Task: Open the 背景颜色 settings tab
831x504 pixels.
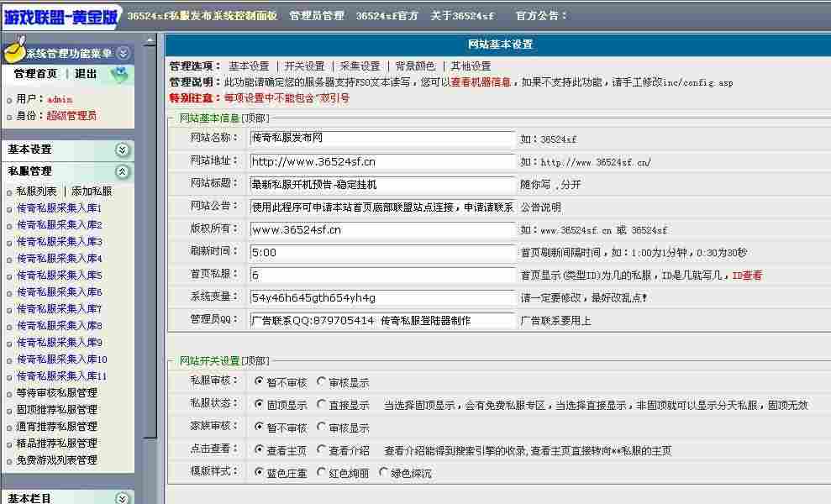Action: tap(415, 66)
